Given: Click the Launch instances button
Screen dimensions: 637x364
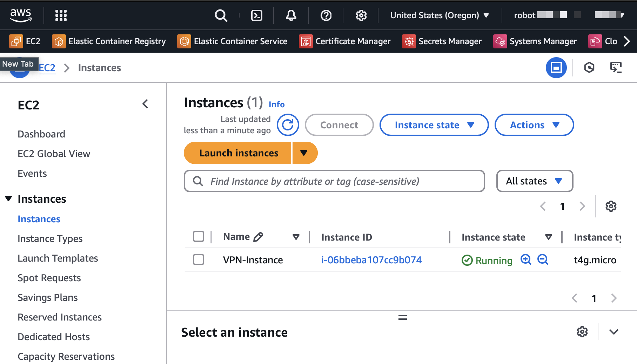Looking at the screenshot, I should point(237,153).
